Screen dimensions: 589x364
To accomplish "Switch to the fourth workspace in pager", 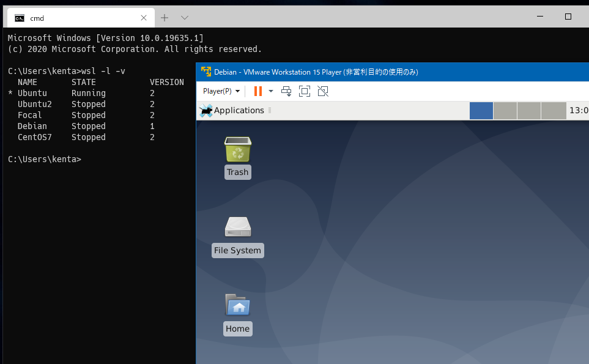I will (x=554, y=111).
